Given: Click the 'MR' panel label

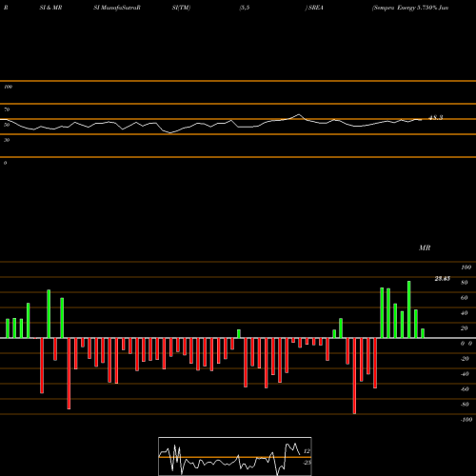Looking at the screenshot, I should pos(425,248).
